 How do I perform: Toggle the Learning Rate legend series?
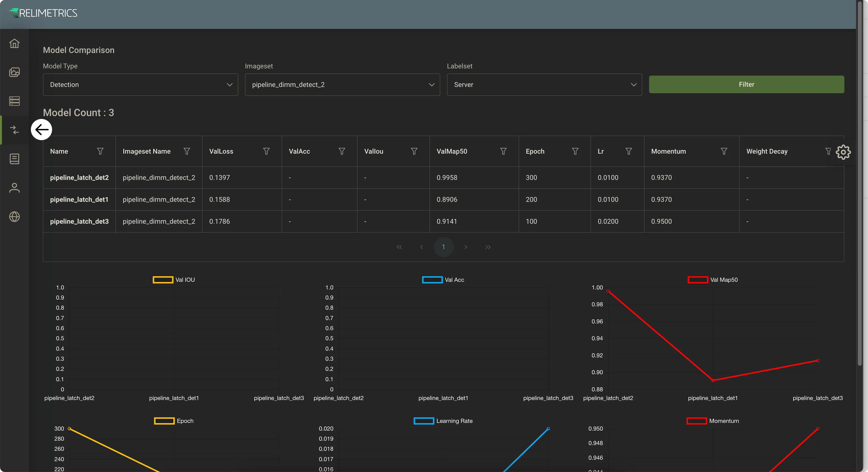[x=443, y=421]
